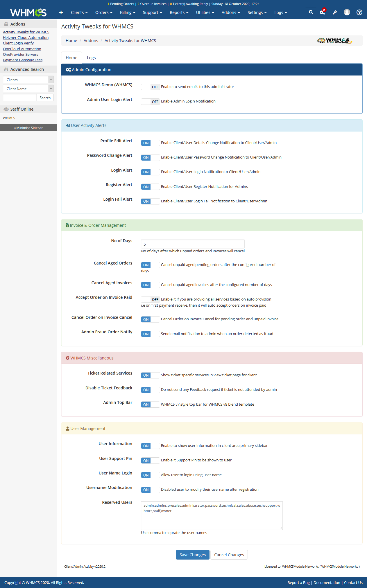367x588 pixels.
Task: Click the system health gears icon
Action: [x=323, y=12]
